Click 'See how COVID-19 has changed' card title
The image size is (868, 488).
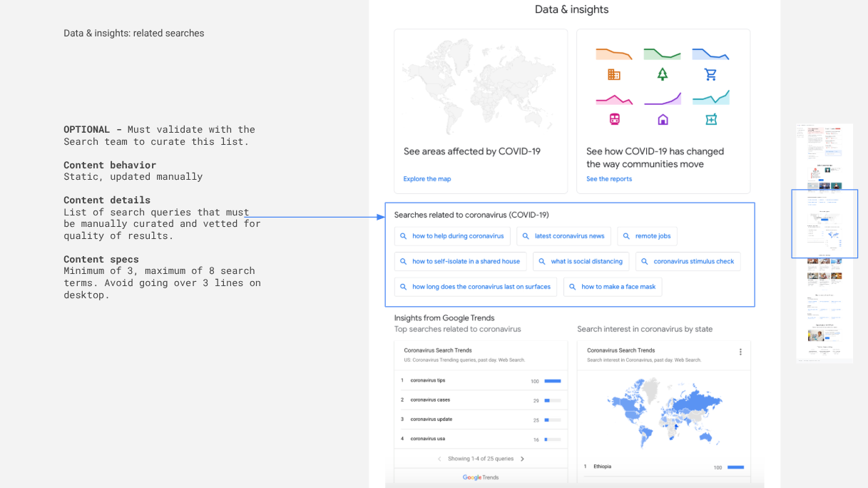tap(655, 158)
